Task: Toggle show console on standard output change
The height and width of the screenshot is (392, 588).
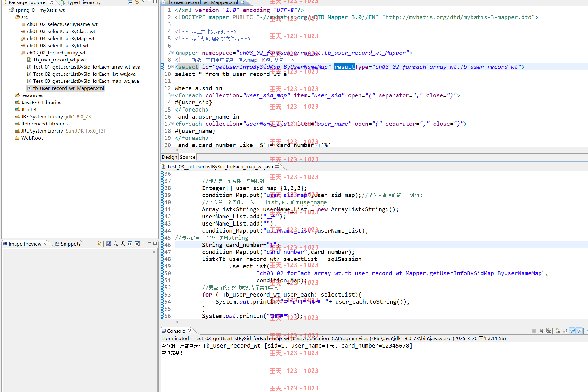Action: click(572, 331)
